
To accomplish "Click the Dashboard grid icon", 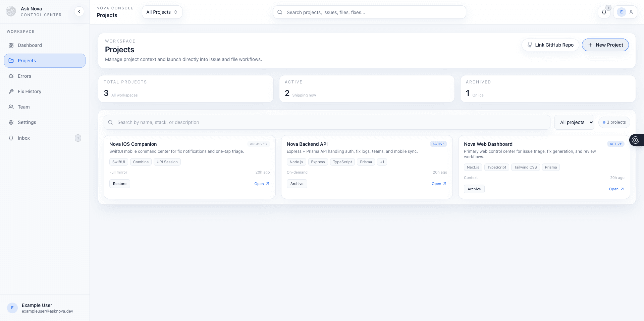I will (11, 45).
